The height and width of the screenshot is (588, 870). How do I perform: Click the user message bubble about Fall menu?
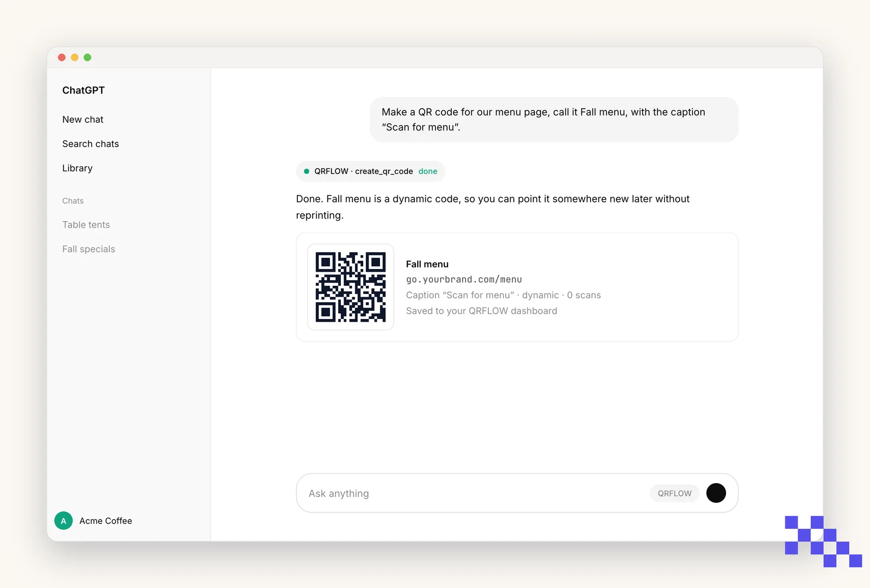(554, 120)
